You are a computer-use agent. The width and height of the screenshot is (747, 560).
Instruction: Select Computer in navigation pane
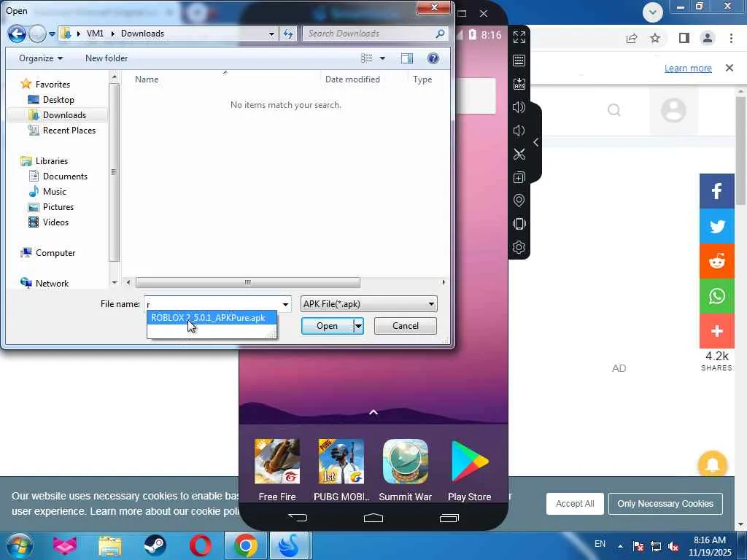(55, 253)
